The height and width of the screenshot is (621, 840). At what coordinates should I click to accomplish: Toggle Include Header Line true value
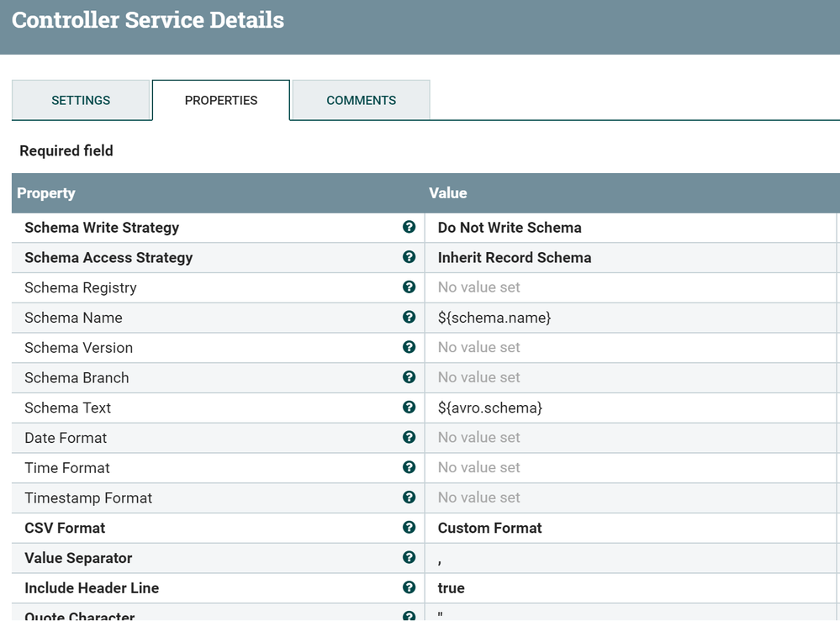452,588
